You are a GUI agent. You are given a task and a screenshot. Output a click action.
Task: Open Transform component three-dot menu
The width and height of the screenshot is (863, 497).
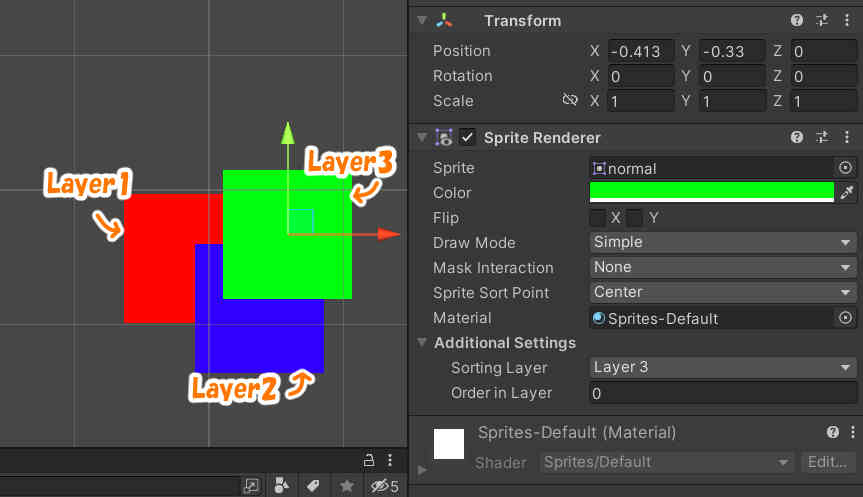click(846, 21)
